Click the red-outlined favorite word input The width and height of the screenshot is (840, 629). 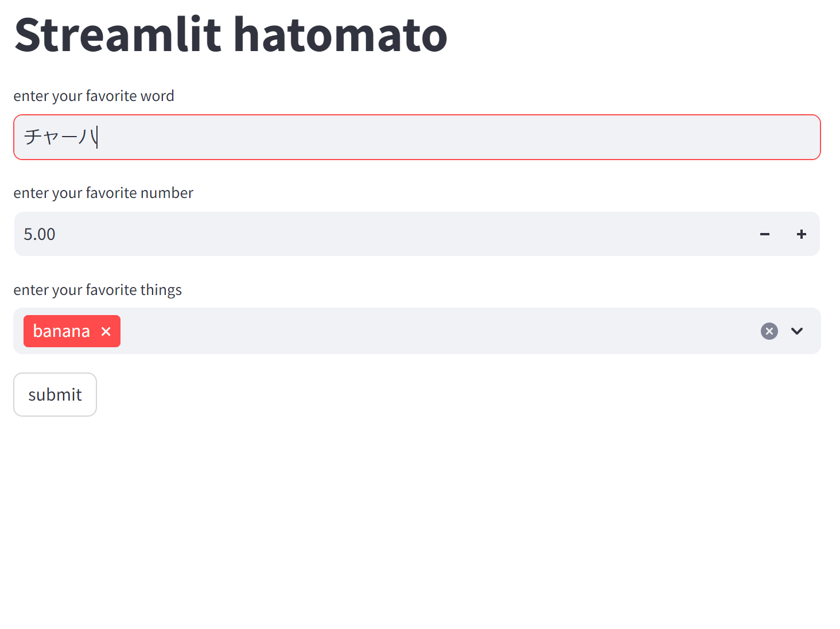click(402, 137)
